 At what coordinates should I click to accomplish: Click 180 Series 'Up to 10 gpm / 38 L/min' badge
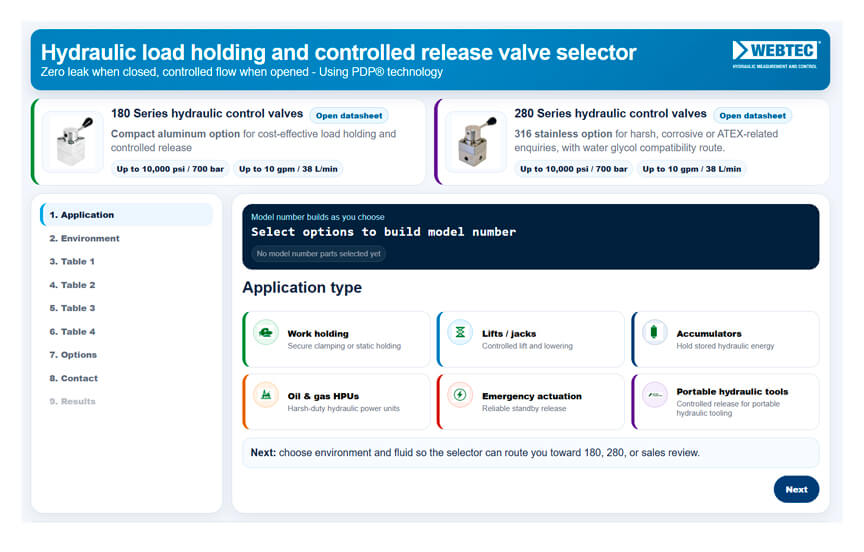click(288, 169)
